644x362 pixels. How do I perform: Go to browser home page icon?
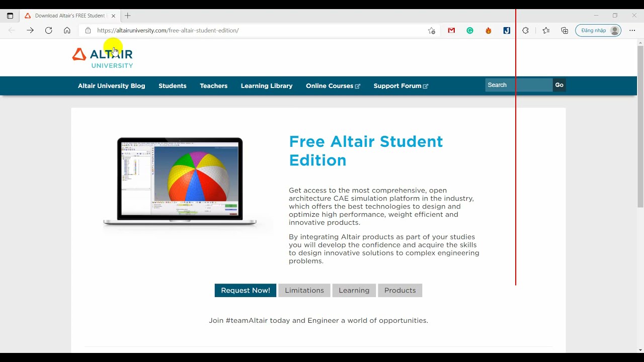pos(67,31)
